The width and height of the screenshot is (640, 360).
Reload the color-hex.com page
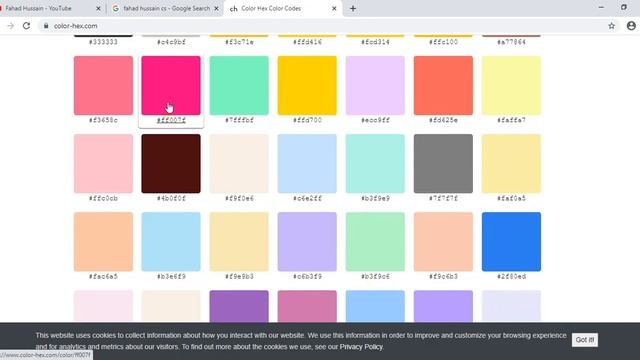pos(27,26)
